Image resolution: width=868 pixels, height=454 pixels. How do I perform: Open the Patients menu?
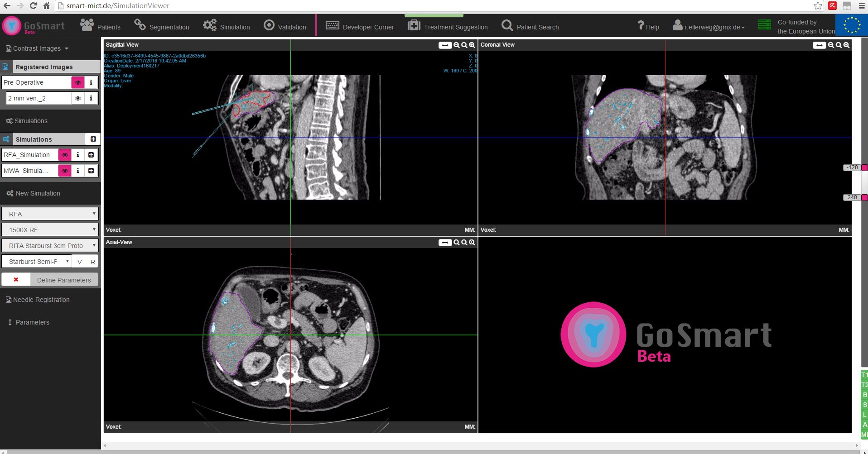(x=101, y=26)
